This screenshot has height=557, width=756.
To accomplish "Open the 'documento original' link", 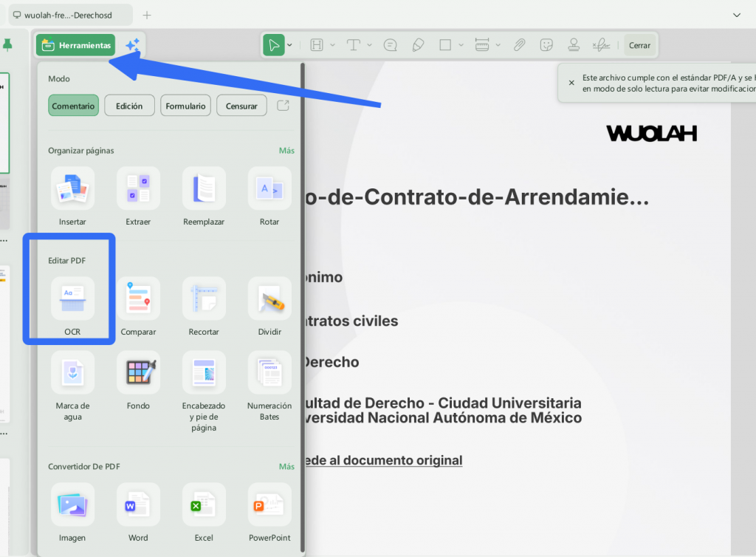I will 384,460.
